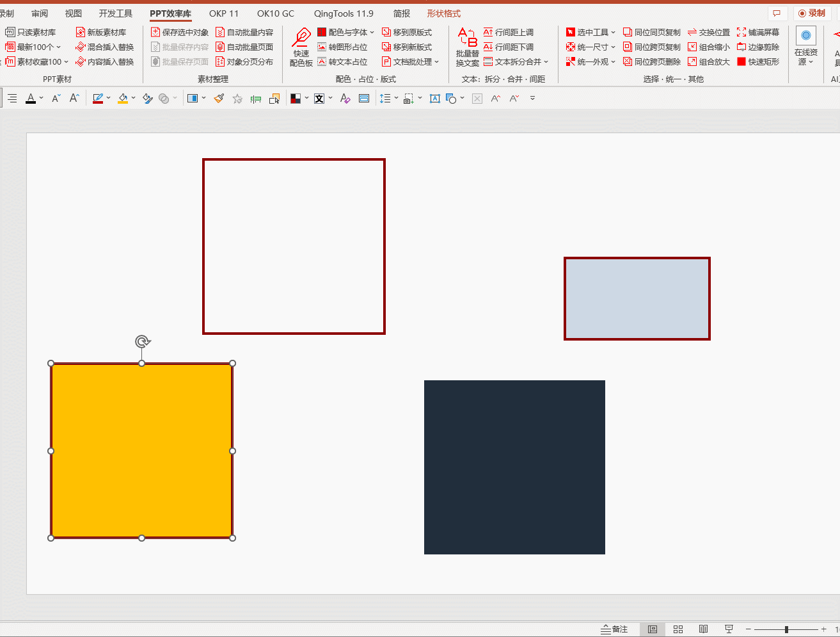Click 边缘剪除
840x637 pixels.
pos(758,47)
